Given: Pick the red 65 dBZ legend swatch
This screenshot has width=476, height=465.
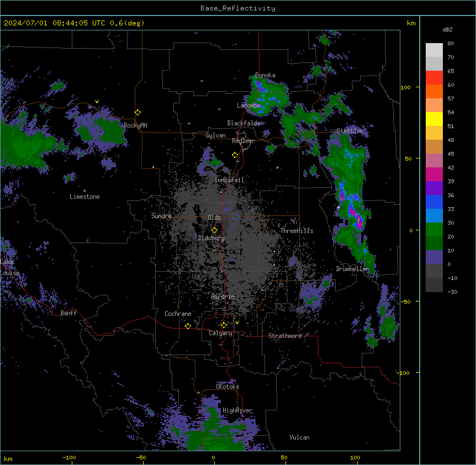Looking at the screenshot, I should click(434, 78).
